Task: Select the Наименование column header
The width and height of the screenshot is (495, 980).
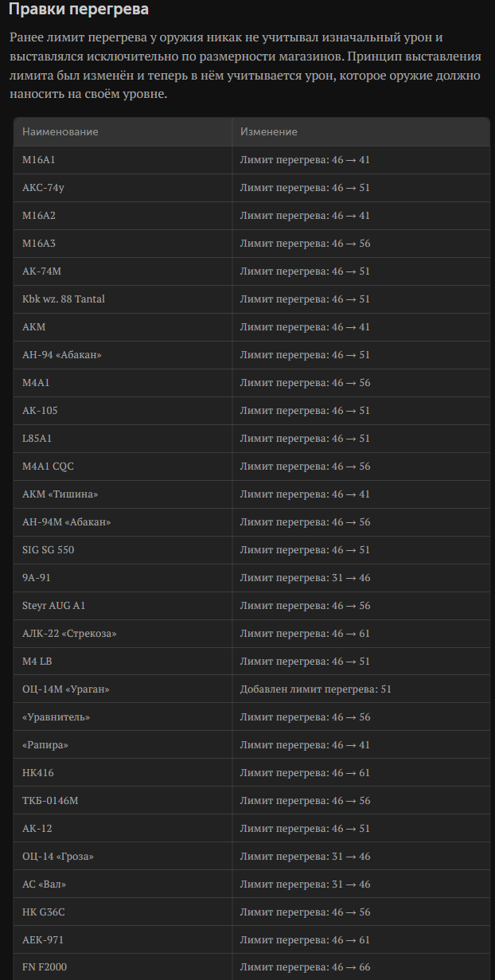Action: (60, 132)
